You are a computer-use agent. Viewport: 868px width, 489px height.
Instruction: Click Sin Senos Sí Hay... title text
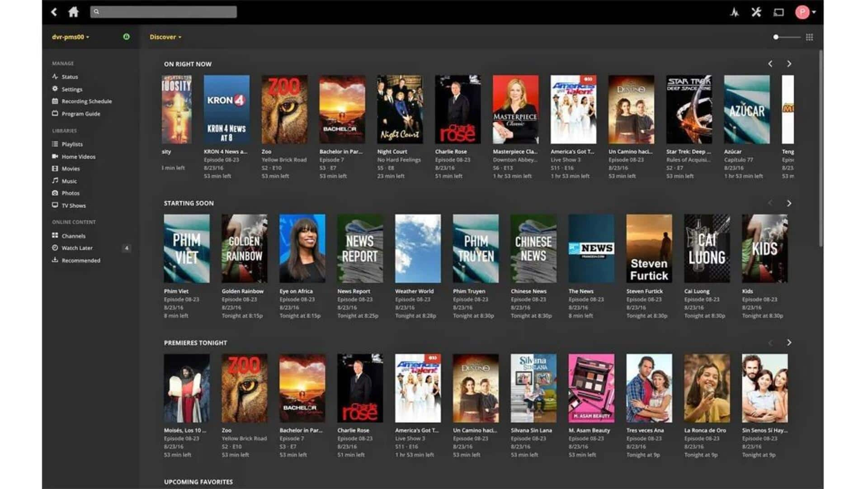click(x=765, y=430)
